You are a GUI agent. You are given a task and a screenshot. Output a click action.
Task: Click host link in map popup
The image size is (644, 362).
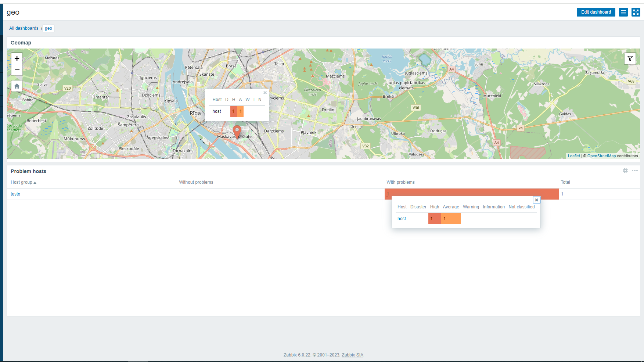tap(217, 111)
